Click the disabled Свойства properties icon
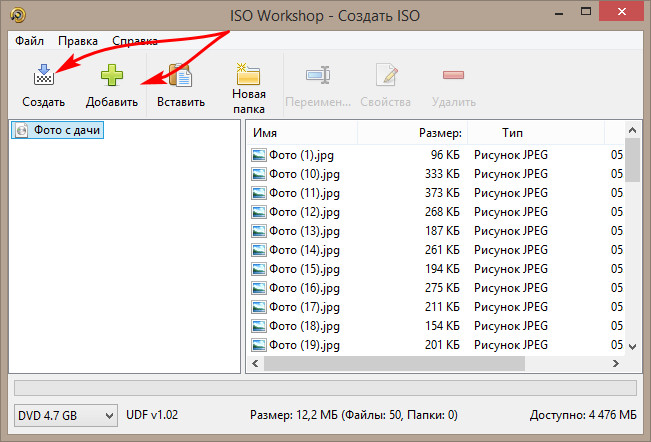 coord(387,75)
